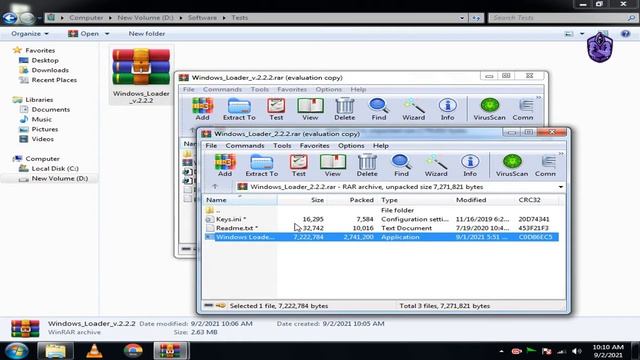Sort by Modified column header
The image size is (640, 360).
point(483,200)
